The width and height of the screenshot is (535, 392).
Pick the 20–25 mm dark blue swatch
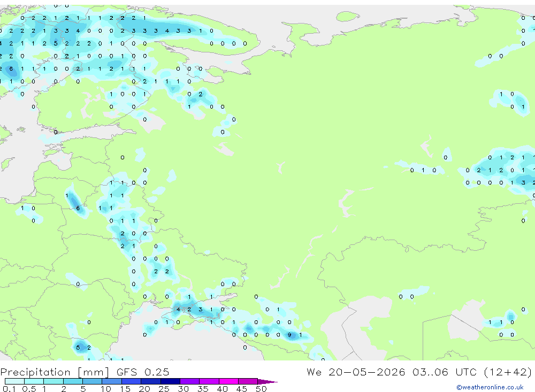(x=151, y=381)
